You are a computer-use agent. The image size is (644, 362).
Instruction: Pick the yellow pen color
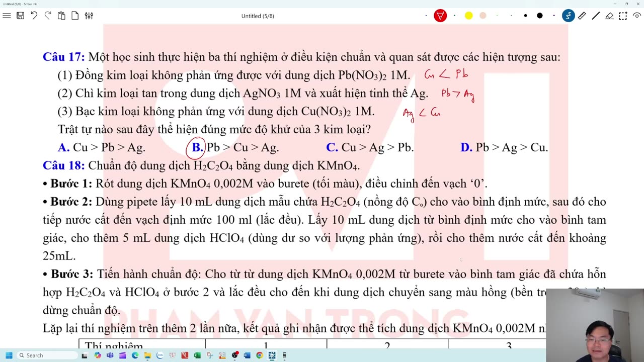(468, 16)
